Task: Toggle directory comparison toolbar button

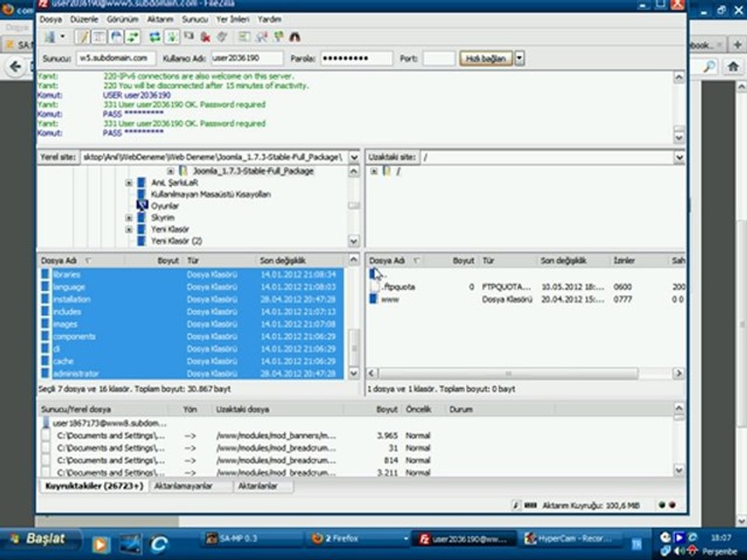Action: 261,37
